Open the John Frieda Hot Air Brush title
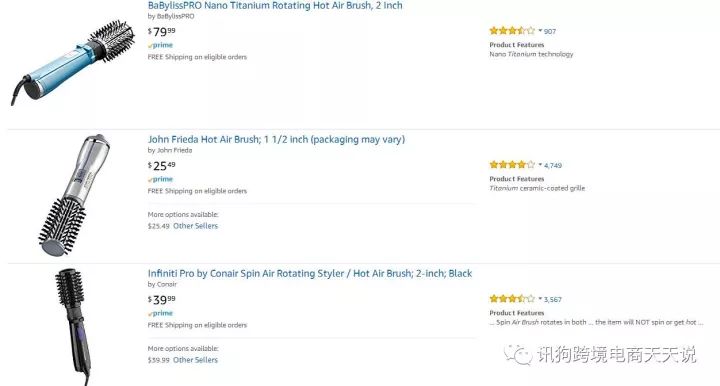 (x=276, y=140)
